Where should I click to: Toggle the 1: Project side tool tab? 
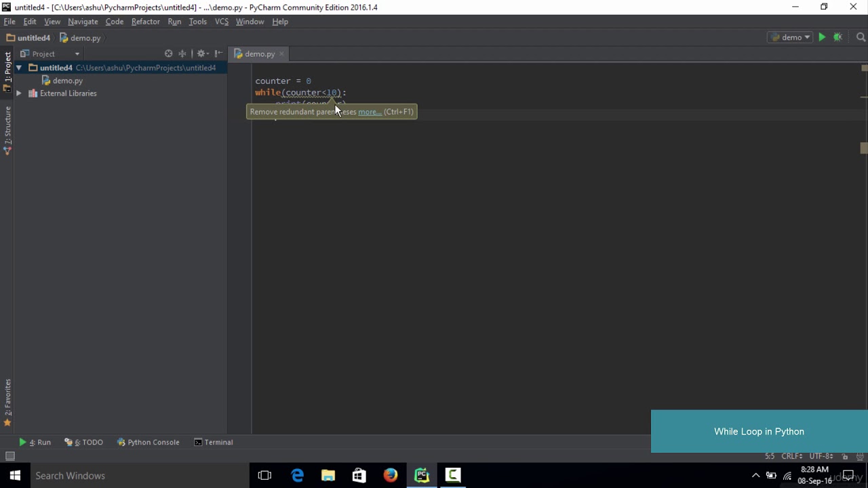click(7, 71)
